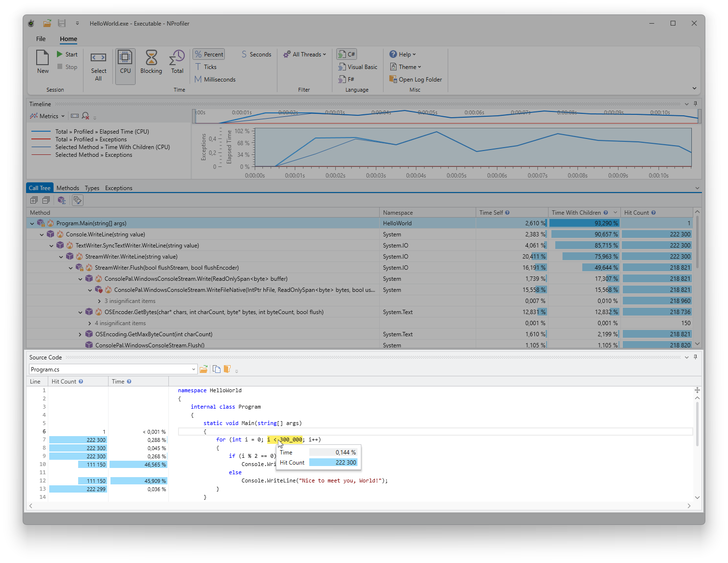Switch to the Methods tab
This screenshot has height=563, width=728.
click(68, 188)
